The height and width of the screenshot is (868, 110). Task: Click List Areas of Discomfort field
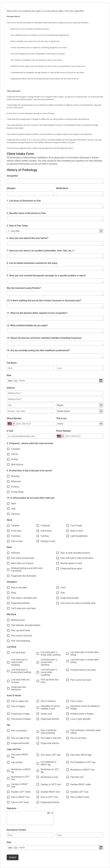tap(55, 206)
